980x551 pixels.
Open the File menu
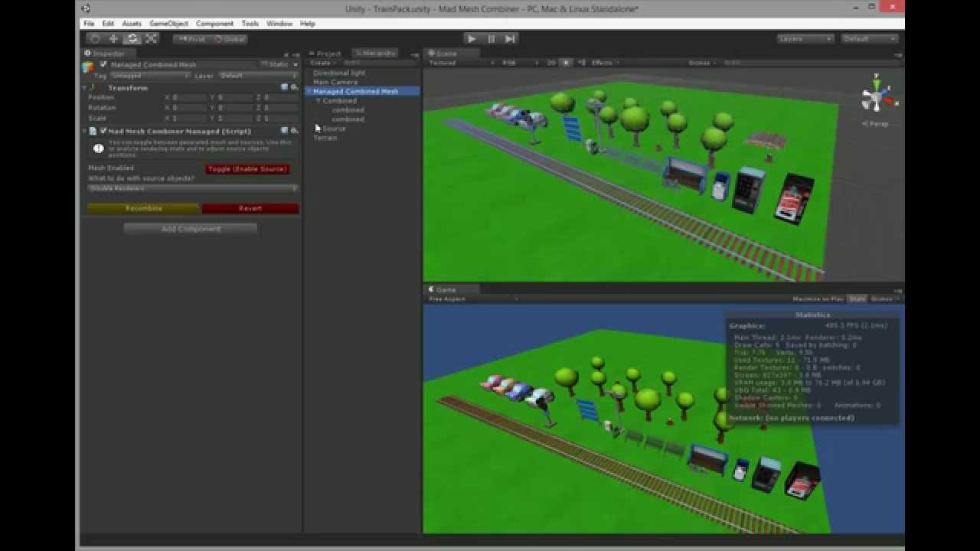point(89,24)
